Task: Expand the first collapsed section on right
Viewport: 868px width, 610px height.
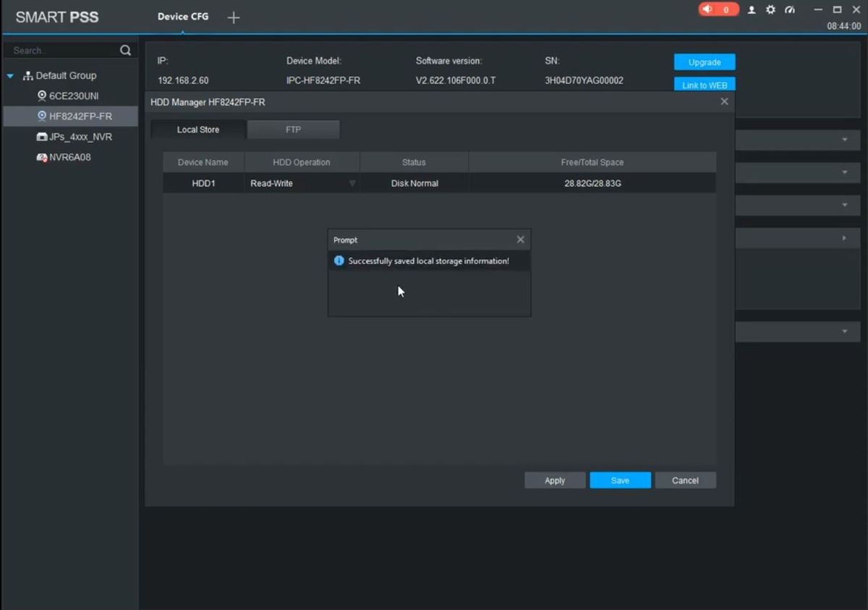Action: point(844,140)
